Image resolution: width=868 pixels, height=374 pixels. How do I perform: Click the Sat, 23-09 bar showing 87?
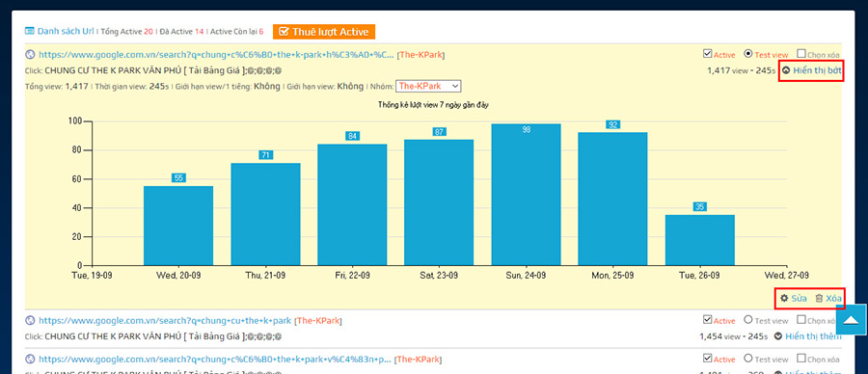pos(439,202)
